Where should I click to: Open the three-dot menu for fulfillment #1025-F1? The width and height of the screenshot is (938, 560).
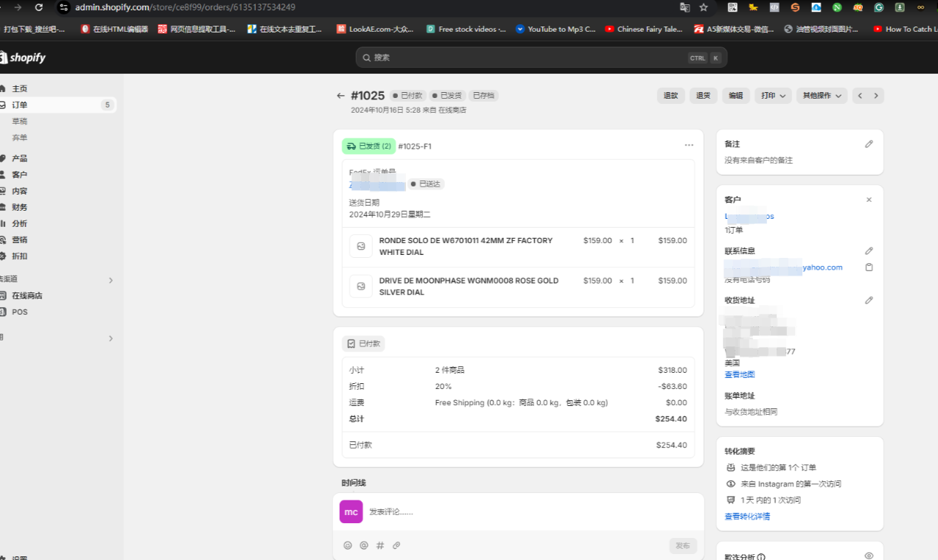point(689,146)
